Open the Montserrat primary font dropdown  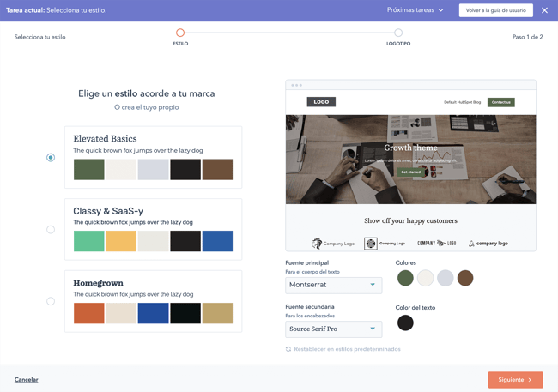333,285
